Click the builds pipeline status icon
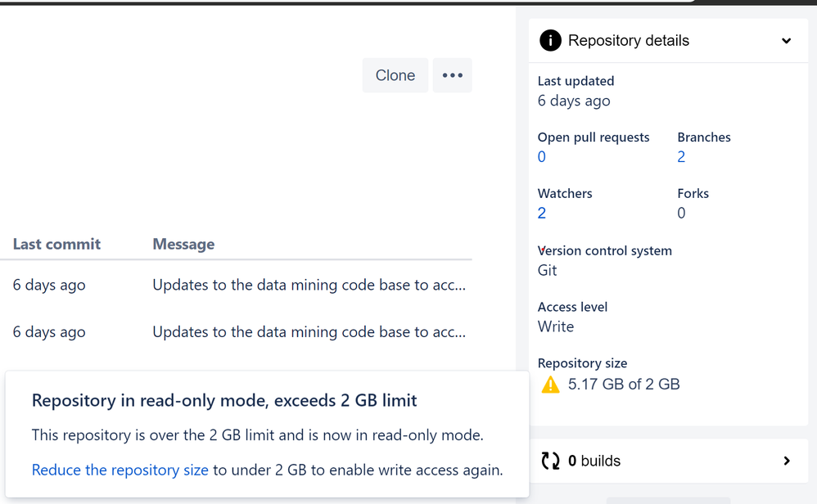Image resolution: width=817 pixels, height=504 pixels. [x=551, y=461]
